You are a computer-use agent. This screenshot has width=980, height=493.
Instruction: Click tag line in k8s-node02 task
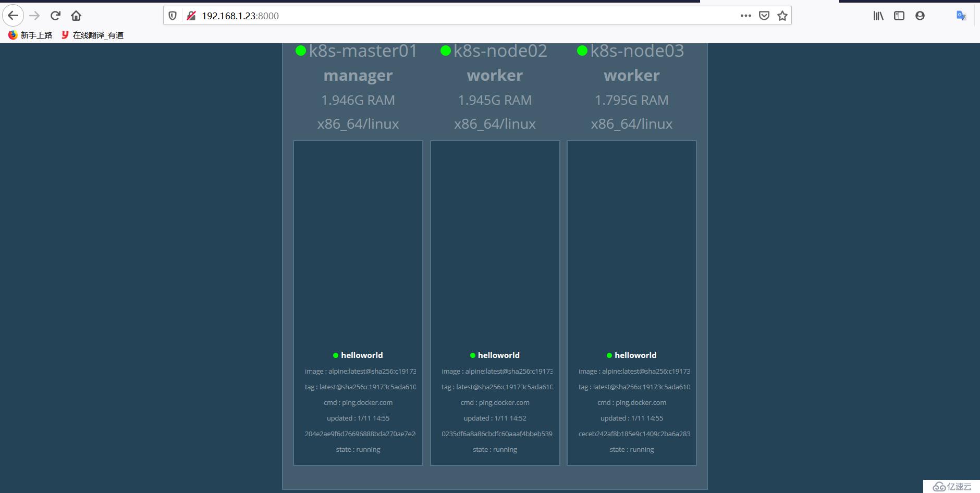[x=497, y=387]
